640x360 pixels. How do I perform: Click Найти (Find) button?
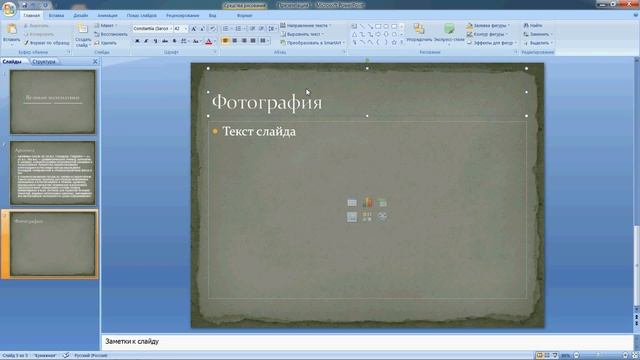(x=533, y=26)
